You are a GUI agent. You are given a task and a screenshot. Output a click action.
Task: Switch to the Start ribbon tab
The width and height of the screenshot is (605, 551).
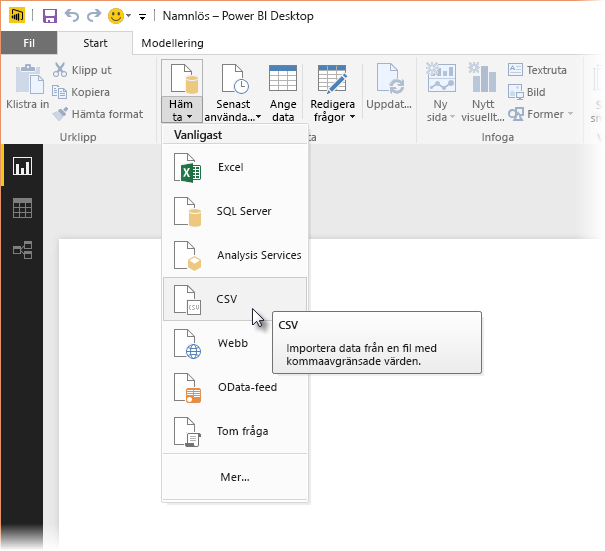click(x=95, y=43)
